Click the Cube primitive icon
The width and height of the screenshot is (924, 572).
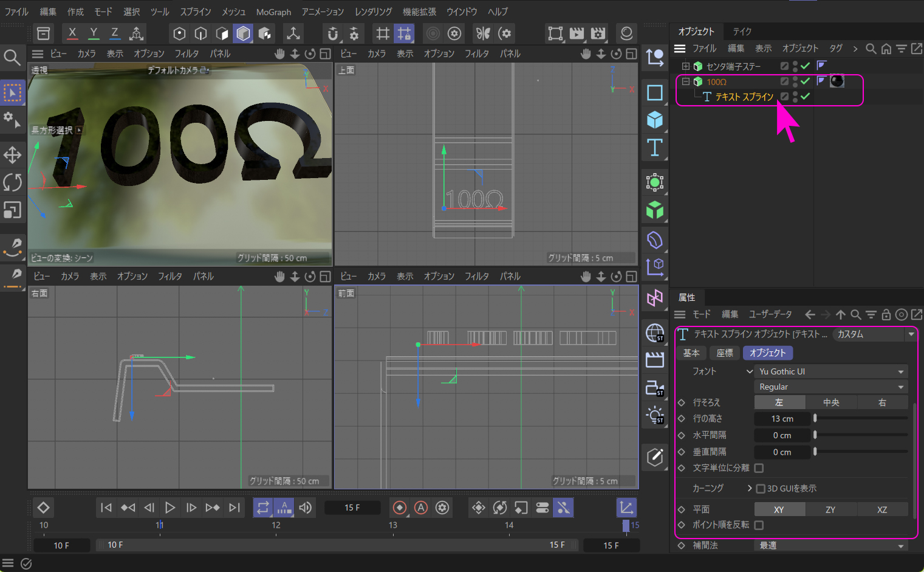[x=654, y=120]
